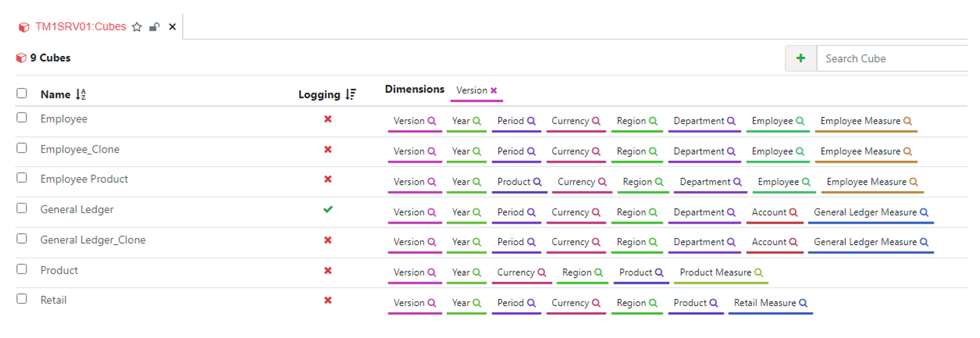Sort cubes by Logging icon
This screenshot has height=338, width=980.
351,95
